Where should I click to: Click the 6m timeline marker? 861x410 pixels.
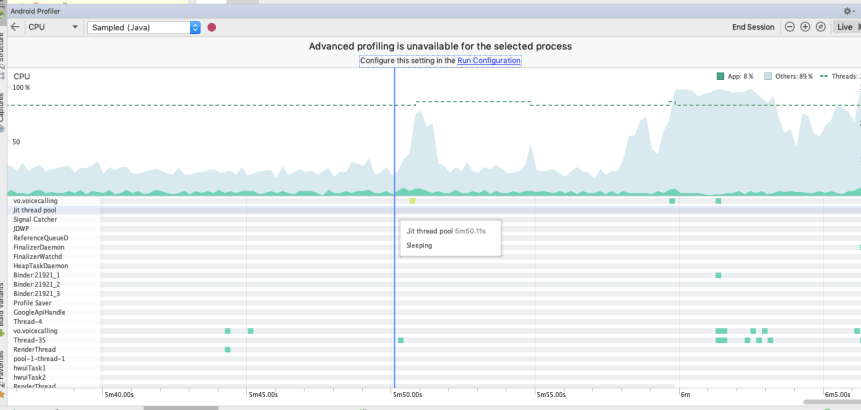click(685, 395)
